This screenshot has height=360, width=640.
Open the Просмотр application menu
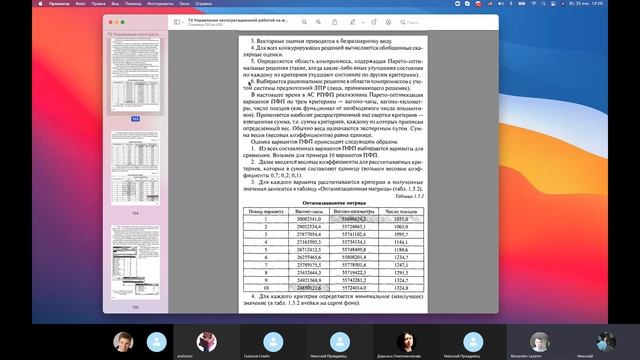pos(59,4)
